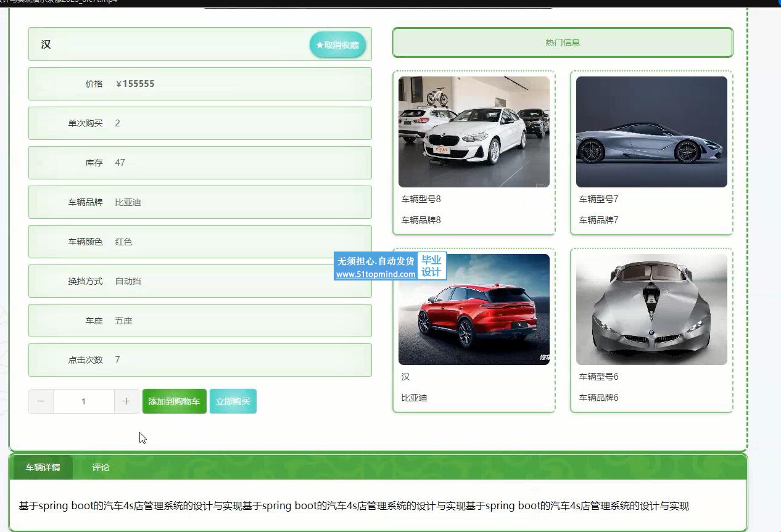The width and height of the screenshot is (781, 532).
Task: Click the vehicle description paragraph text
Action: (353, 506)
